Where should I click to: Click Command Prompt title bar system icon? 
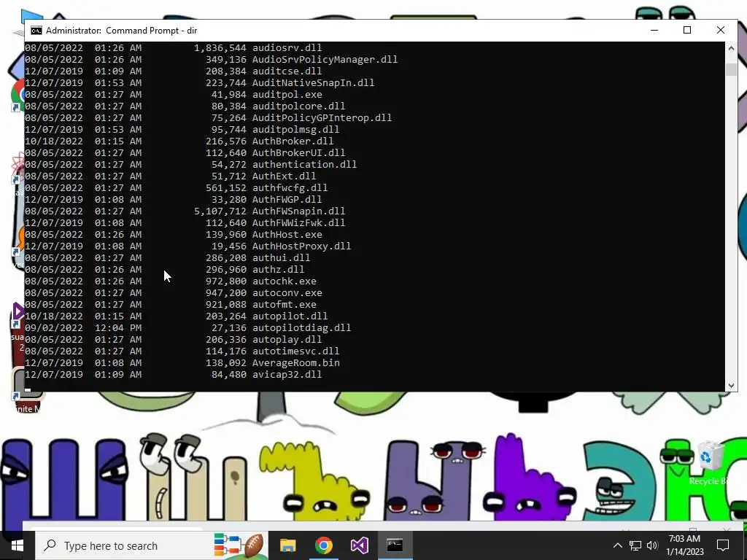pyautogui.click(x=36, y=31)
